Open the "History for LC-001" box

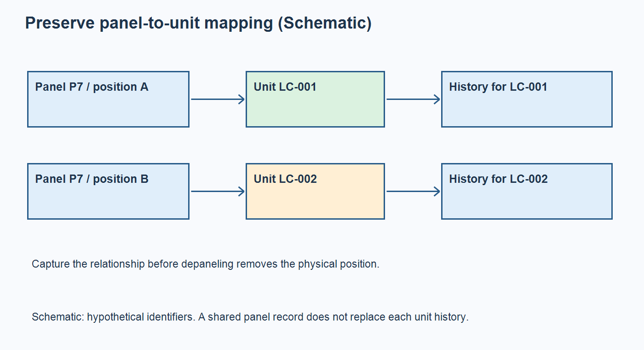click(x=527, y=99)
